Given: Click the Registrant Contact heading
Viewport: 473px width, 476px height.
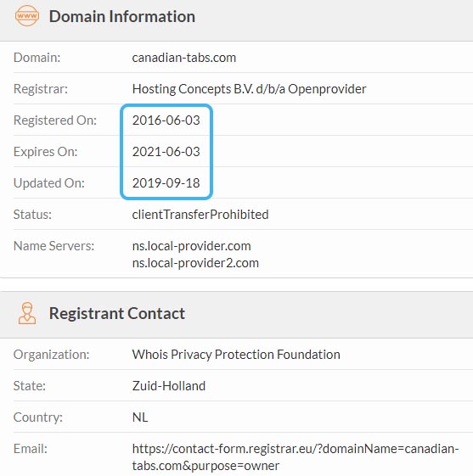Looking at the screenshot, I should pyautogui.click(x=117, y=313).
